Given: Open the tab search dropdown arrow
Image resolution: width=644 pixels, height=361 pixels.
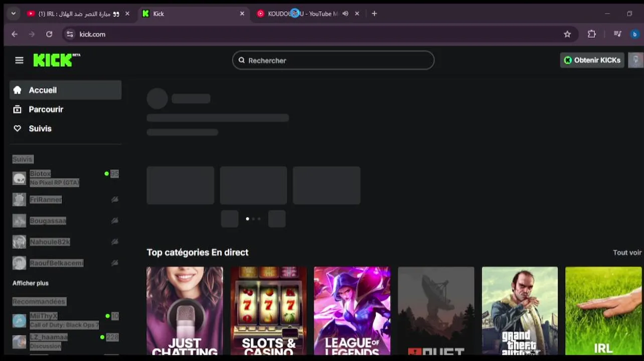Looking at the screenshot, I should coord(14,14).
